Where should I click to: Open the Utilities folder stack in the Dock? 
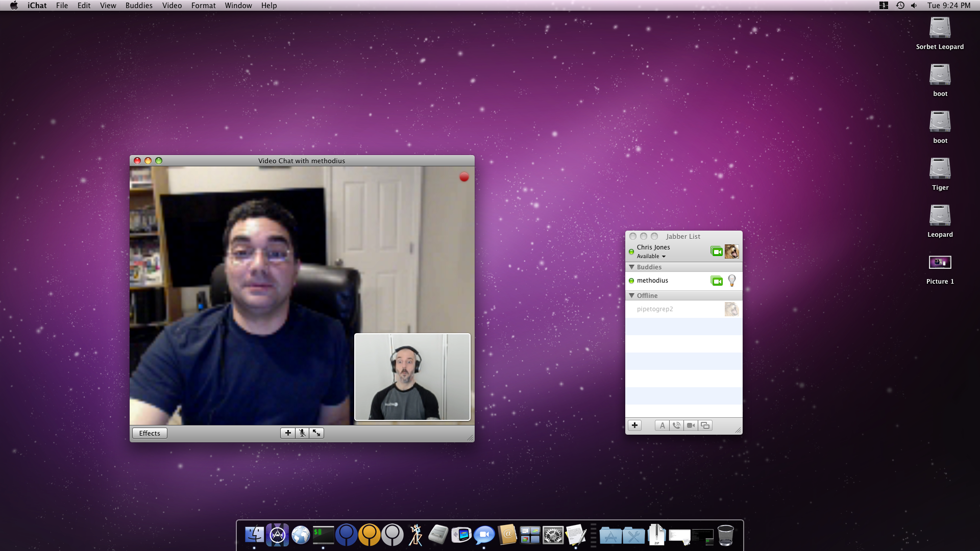(x=633, y=535)
